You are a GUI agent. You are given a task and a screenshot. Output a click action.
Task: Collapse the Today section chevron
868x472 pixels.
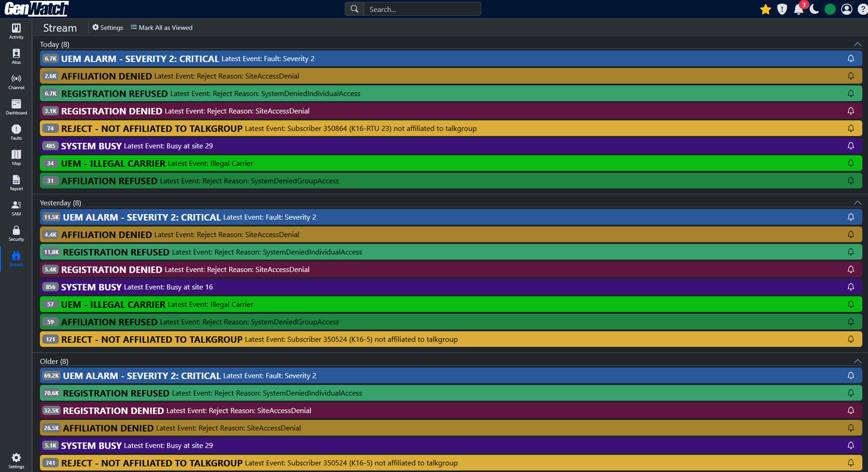857,44
